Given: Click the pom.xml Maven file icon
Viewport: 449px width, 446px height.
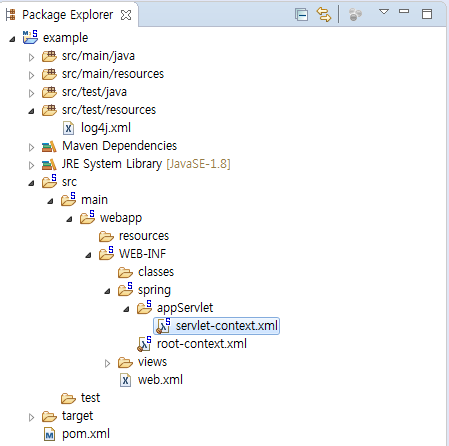Looking at the screenshot, I should click(49, 434).
